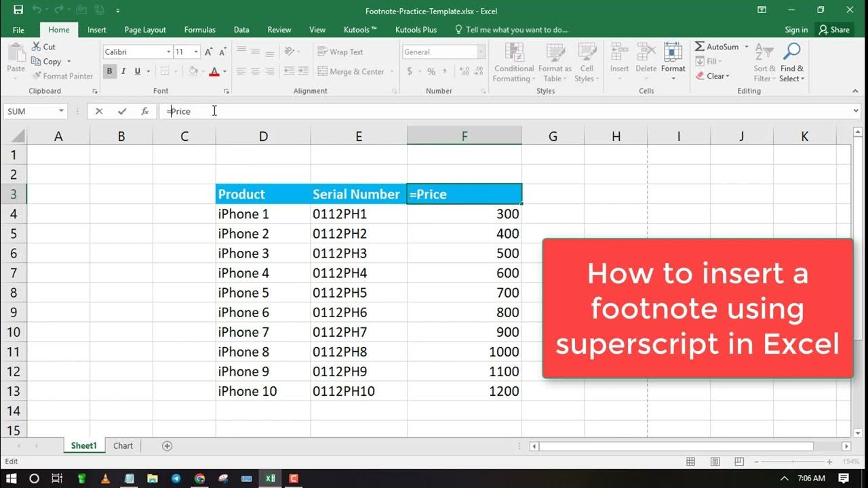Click the Page Layout view status bar icon

point(715,462)
